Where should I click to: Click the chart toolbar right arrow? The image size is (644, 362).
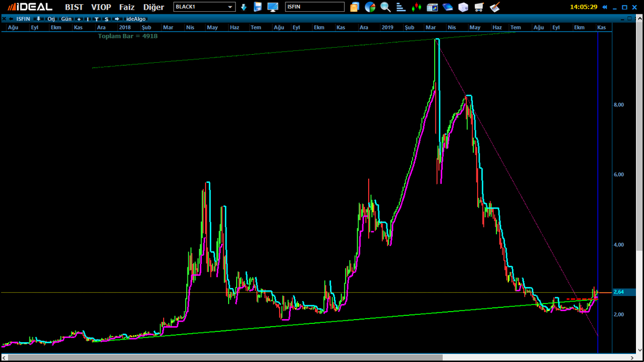tap(117, 19)
